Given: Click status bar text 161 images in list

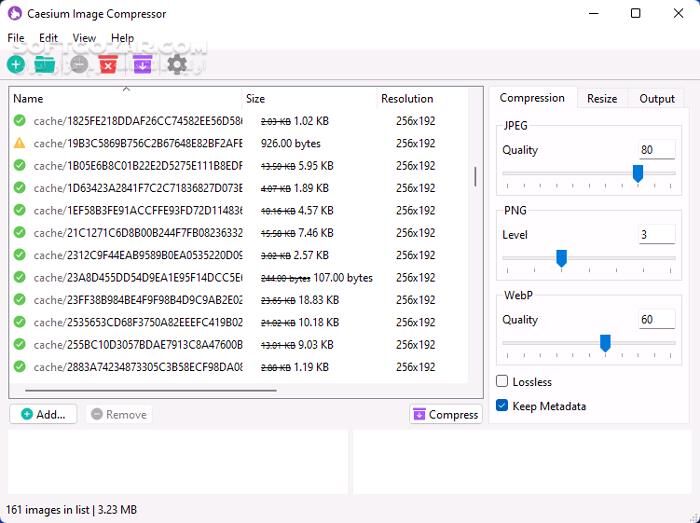Looking at the screenshot, I should click(x=47, y=510).
